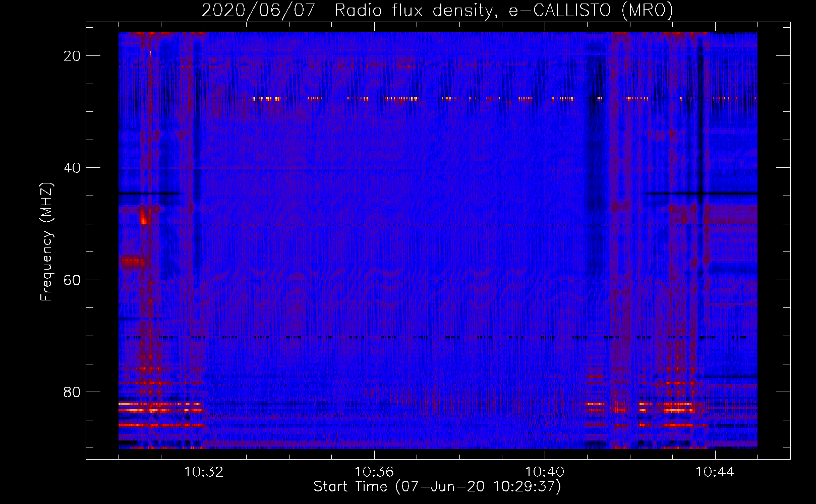Click the 10:36 time tick label
This screenshot has height=504, width=816.
(374, 472)
